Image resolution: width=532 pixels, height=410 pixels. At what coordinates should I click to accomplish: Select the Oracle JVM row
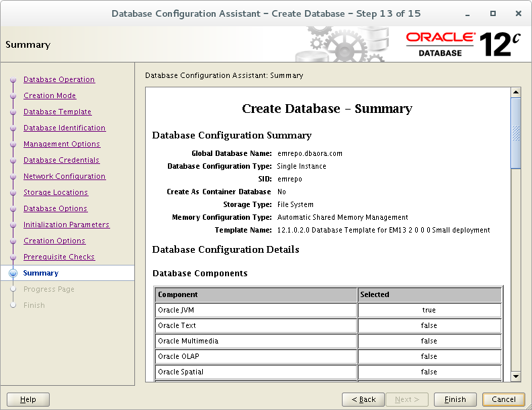328,310
